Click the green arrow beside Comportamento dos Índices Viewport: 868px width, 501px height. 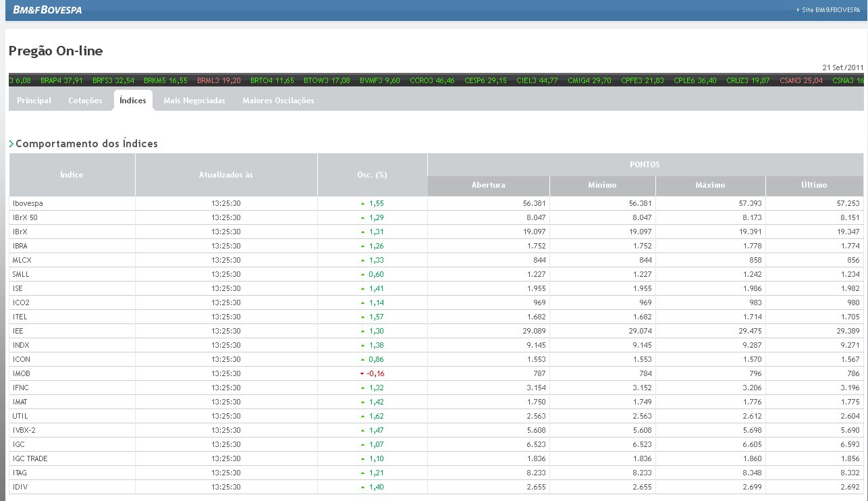click(11, 144)
